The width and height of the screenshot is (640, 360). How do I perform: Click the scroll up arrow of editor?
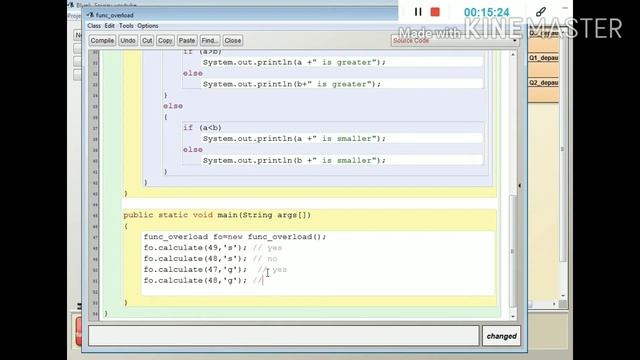point(513,54)
